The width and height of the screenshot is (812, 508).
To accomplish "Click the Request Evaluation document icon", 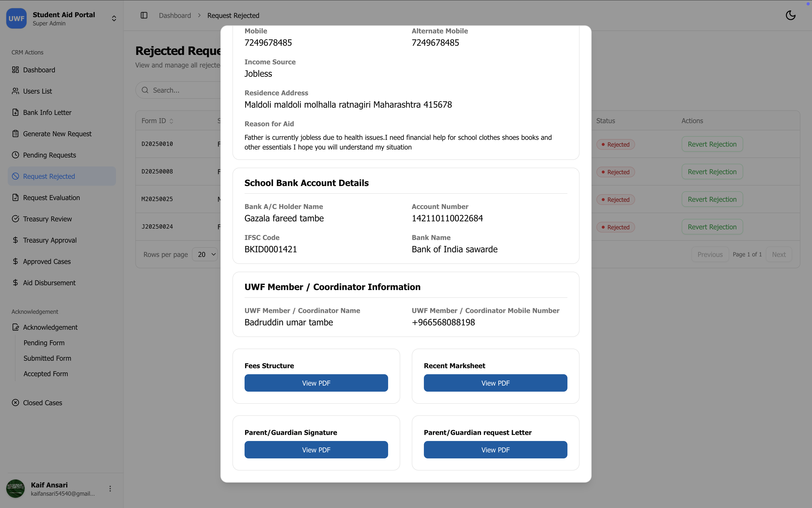I will (15, 198).
